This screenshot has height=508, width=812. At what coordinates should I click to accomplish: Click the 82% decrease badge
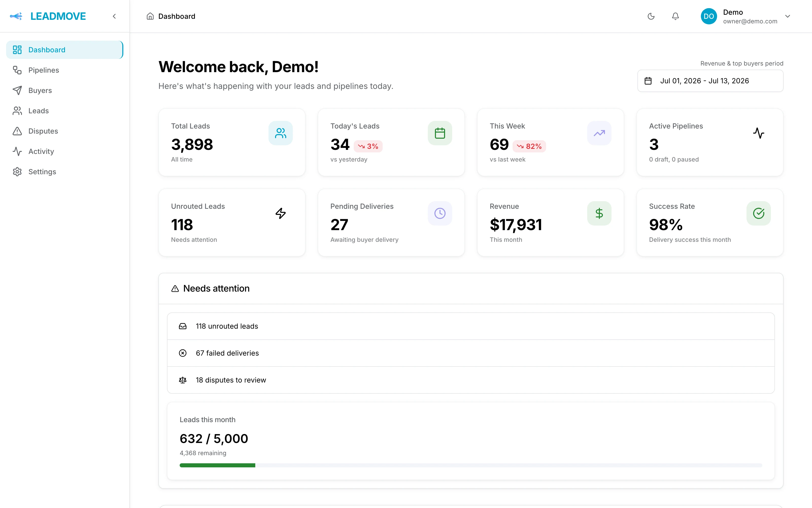click(x=529, y=146)
